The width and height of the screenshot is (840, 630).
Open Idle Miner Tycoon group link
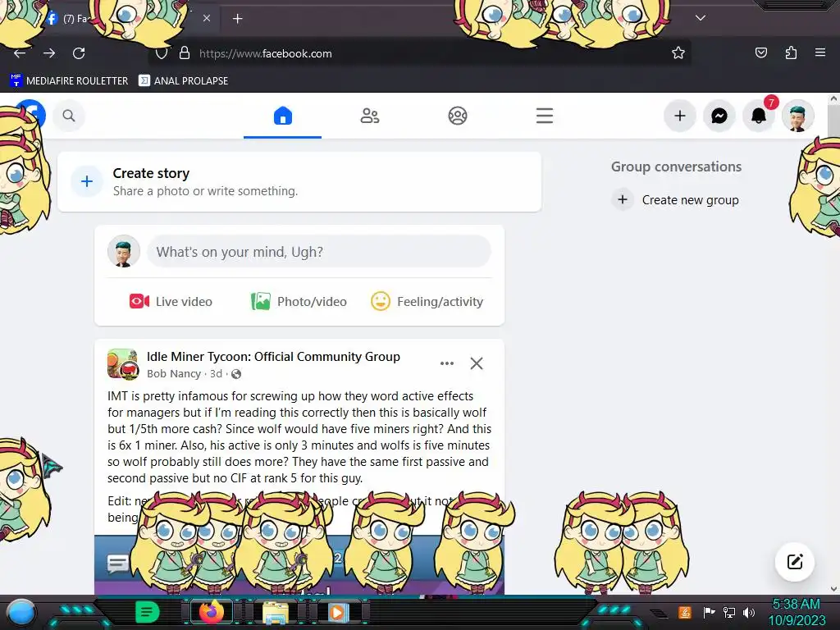(x=273, y=357)
